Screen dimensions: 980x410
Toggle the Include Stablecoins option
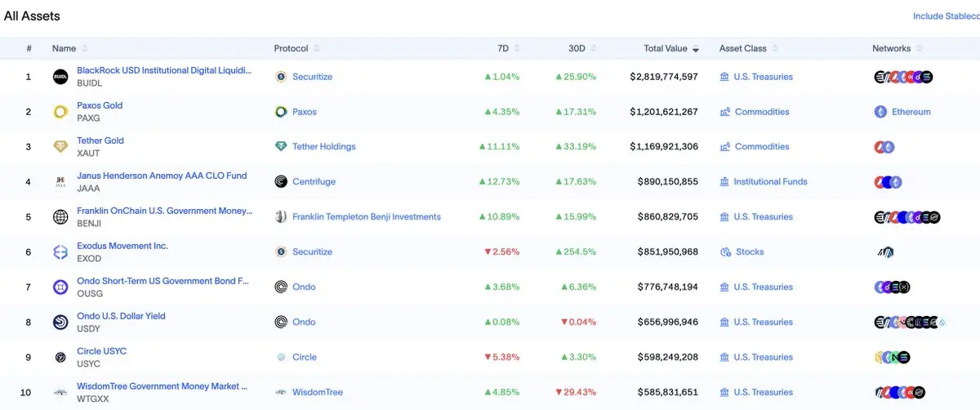pos(946,16)
